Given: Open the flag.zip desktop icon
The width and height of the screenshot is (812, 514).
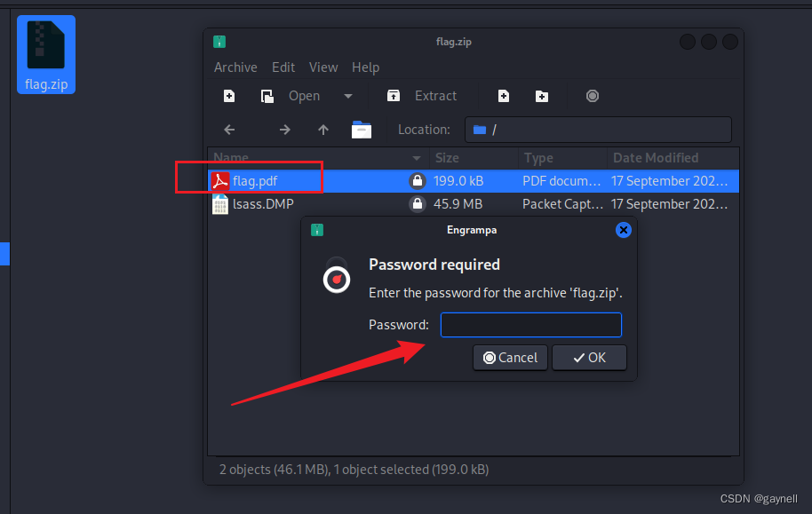Looking at the screenshot, I should point(45,49).
